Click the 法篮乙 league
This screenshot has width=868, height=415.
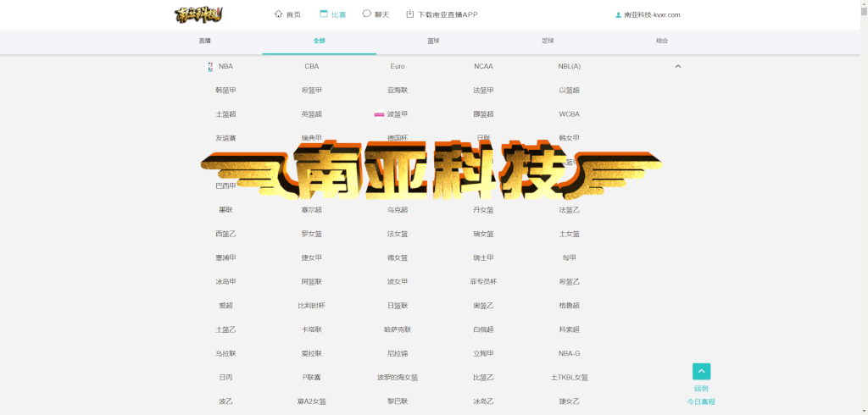click(x=569, y=210)
